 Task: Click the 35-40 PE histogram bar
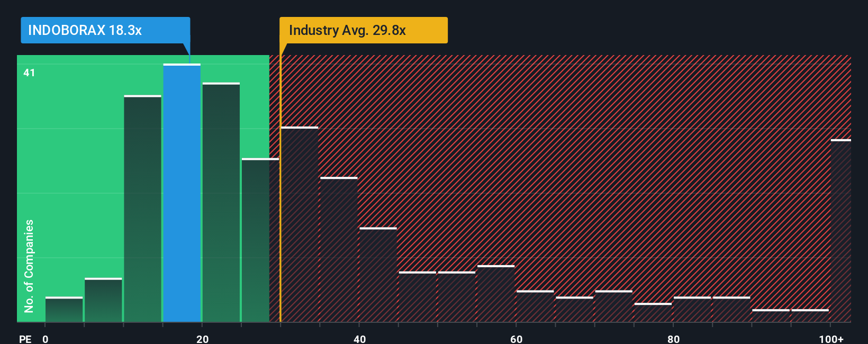click(339, 249)
